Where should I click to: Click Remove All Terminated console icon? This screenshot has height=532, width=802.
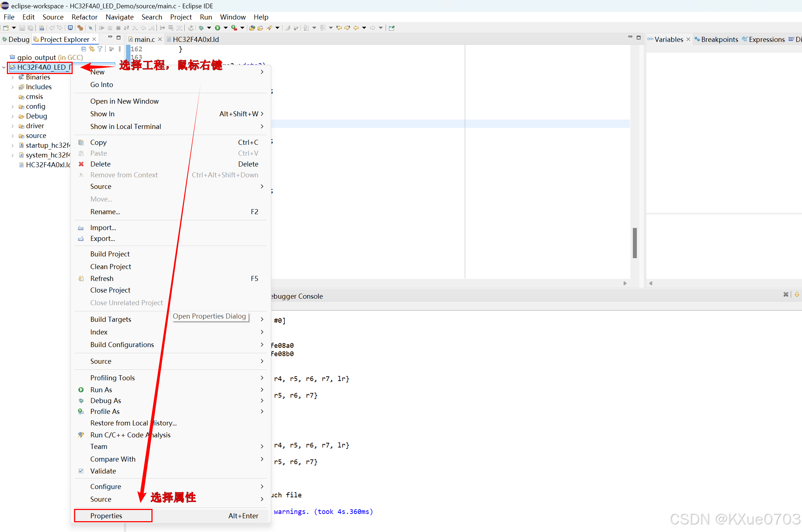(x=786, y=294)
